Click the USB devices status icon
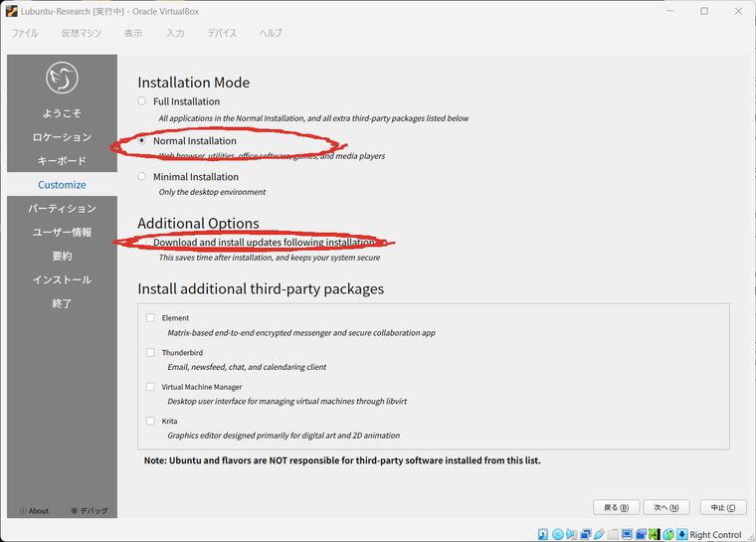 pos(599,534)
